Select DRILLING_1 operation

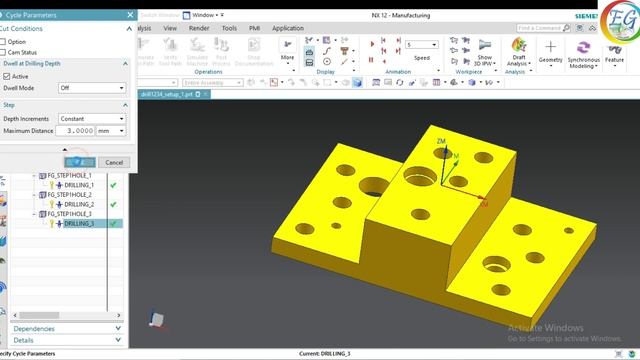coord(79,185)
